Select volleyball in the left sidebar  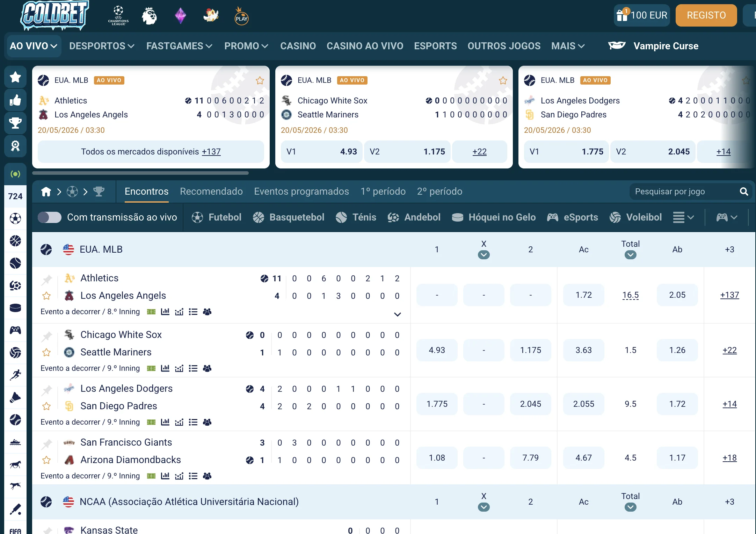[15, 353]
